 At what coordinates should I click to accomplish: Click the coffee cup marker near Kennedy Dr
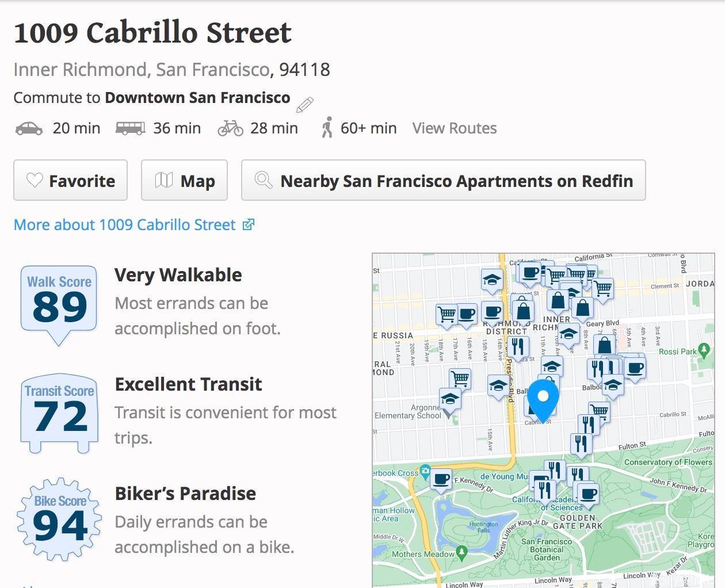pyautogui.click(x=441, y=479)
